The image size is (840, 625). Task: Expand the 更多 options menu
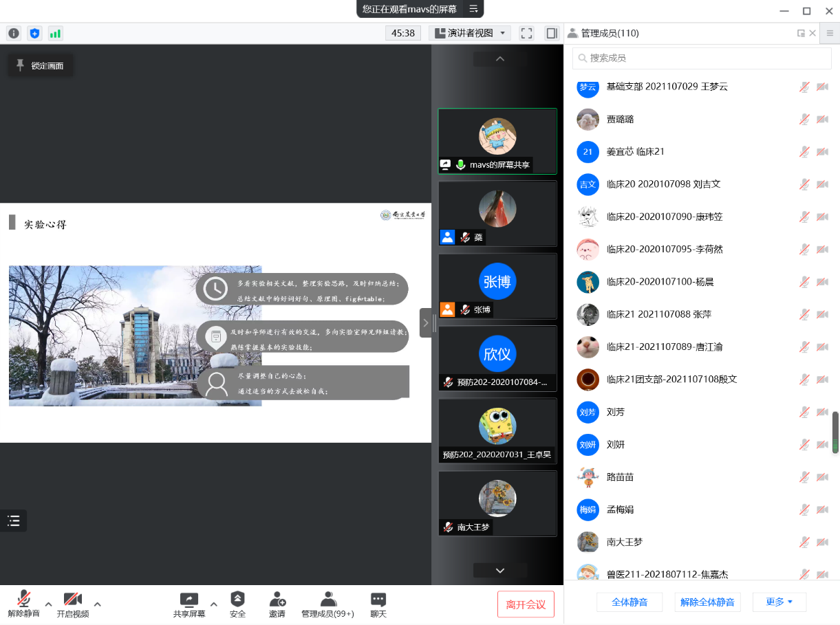pos(779,602)
